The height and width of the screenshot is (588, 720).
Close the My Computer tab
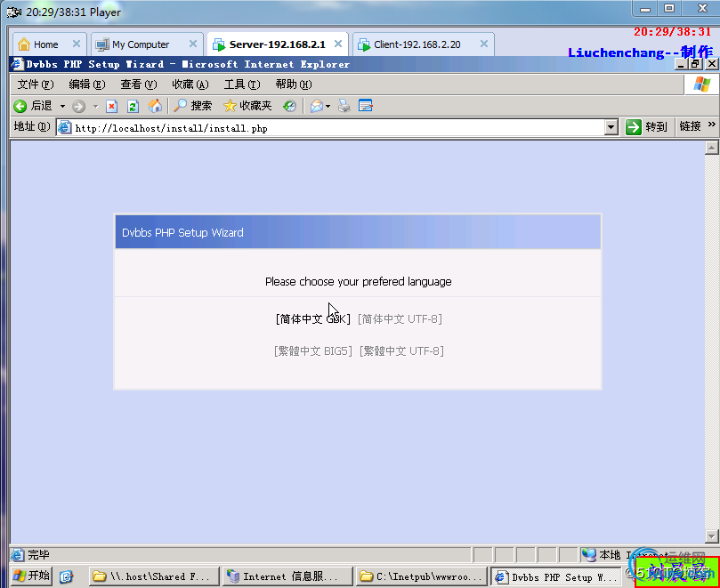(193, 44)
